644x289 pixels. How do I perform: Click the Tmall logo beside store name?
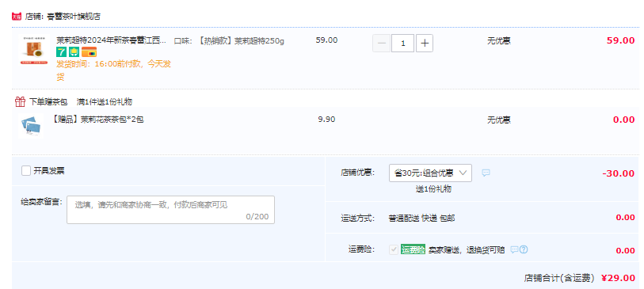click(17, 17)
